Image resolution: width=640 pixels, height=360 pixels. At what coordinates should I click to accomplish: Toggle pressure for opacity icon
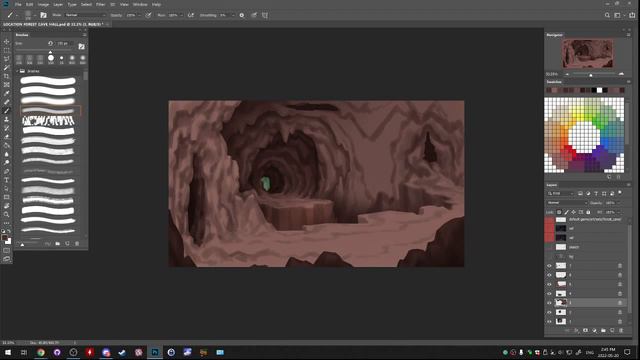click(x=148, y=15)
